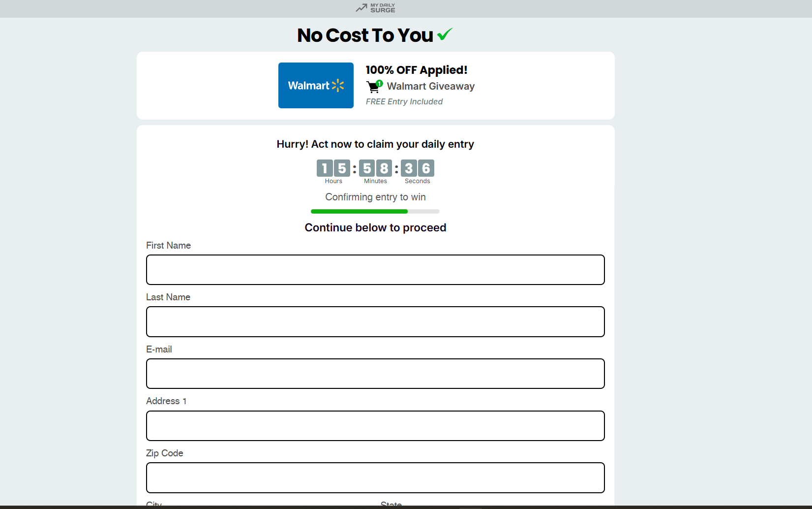This screenshot has height=509, width=812.
Task: Focus the Last Name field
Action: [375, 322]
